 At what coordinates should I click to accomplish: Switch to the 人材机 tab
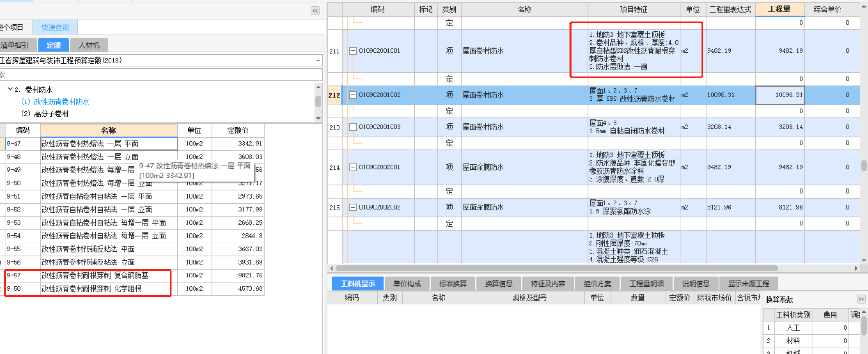(x=89, y=45)
